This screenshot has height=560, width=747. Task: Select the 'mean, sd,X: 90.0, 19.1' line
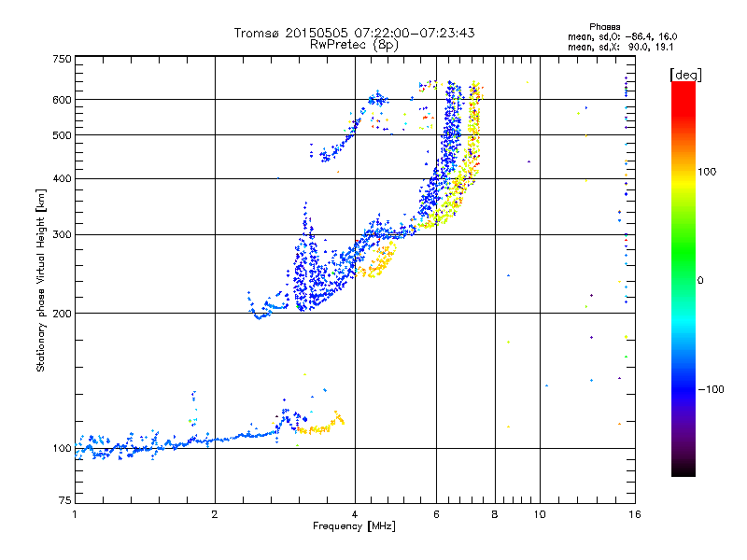pos(620,47)
